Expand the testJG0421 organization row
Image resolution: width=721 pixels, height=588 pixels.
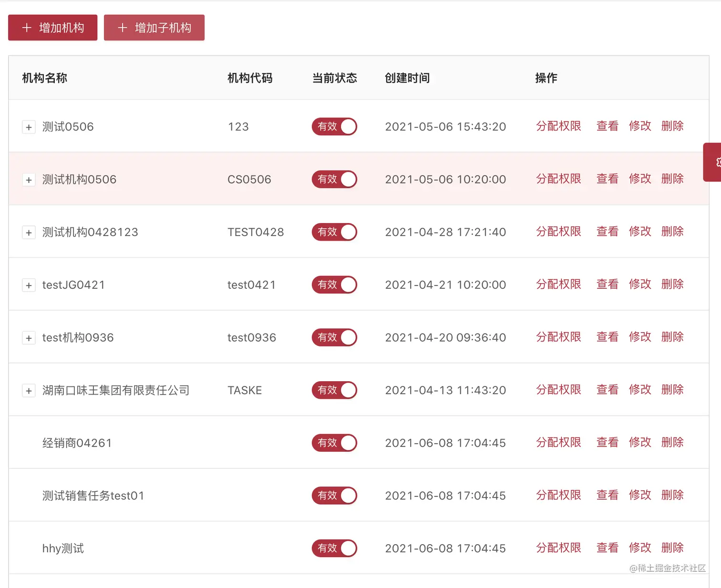29,284
